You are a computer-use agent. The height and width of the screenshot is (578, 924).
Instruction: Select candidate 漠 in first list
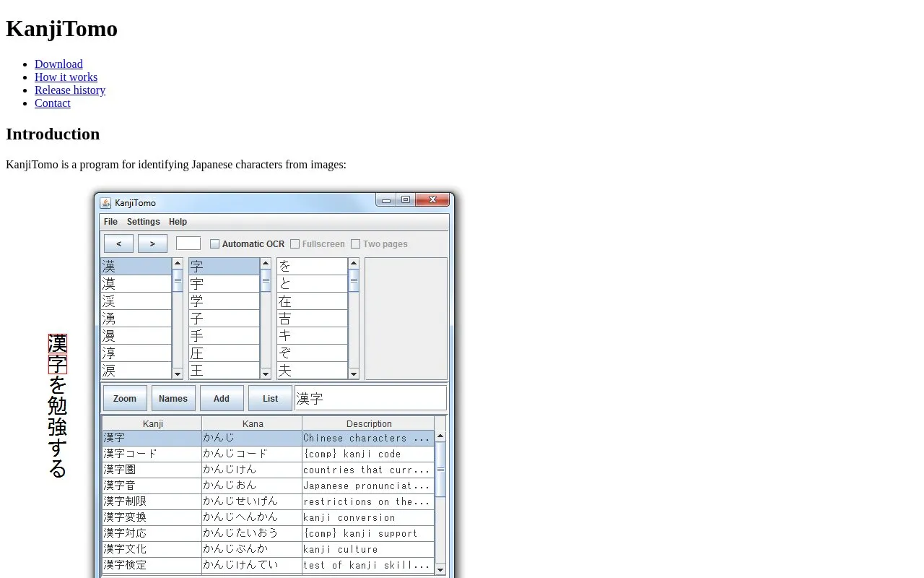pos(136,284)
